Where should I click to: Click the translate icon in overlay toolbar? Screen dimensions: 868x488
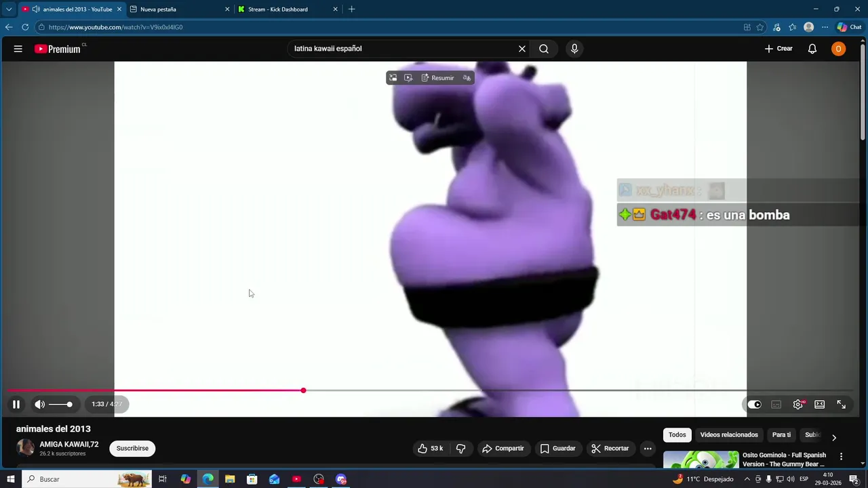pyautogui.click(x=467, y=78)
